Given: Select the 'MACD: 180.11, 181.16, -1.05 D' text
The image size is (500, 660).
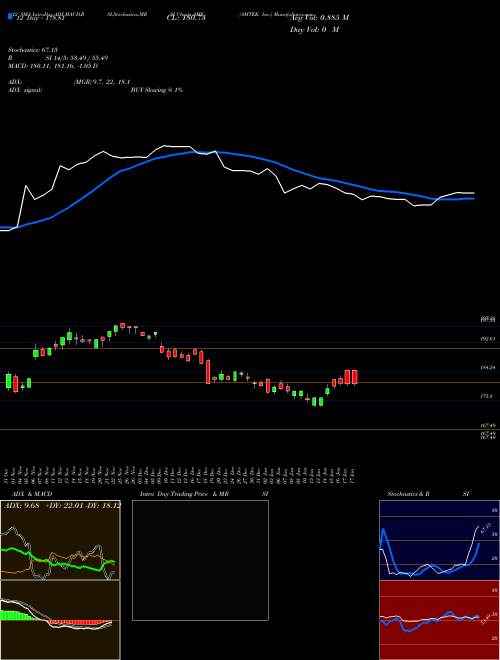Looking at the screenshot, I should click(53, 66).
